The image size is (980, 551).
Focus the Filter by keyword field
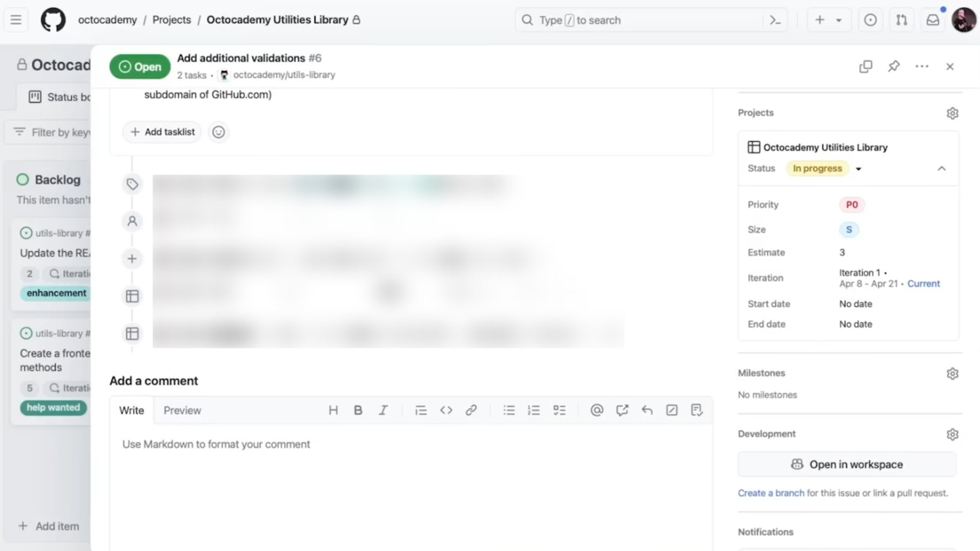pyautogui.click(x=48, y=132)
